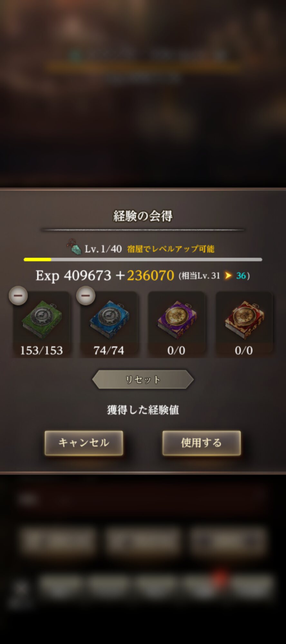
Task: Tap the 経験の会得 dialog title
Action: [143, 216]
